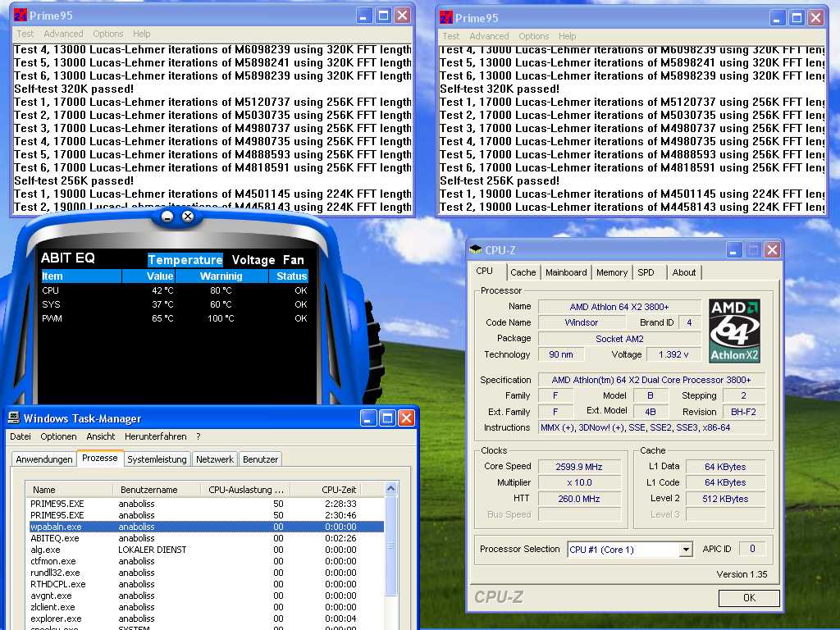Click the Task-Manager process list scrollbar thumb

[x=390, y=546]
